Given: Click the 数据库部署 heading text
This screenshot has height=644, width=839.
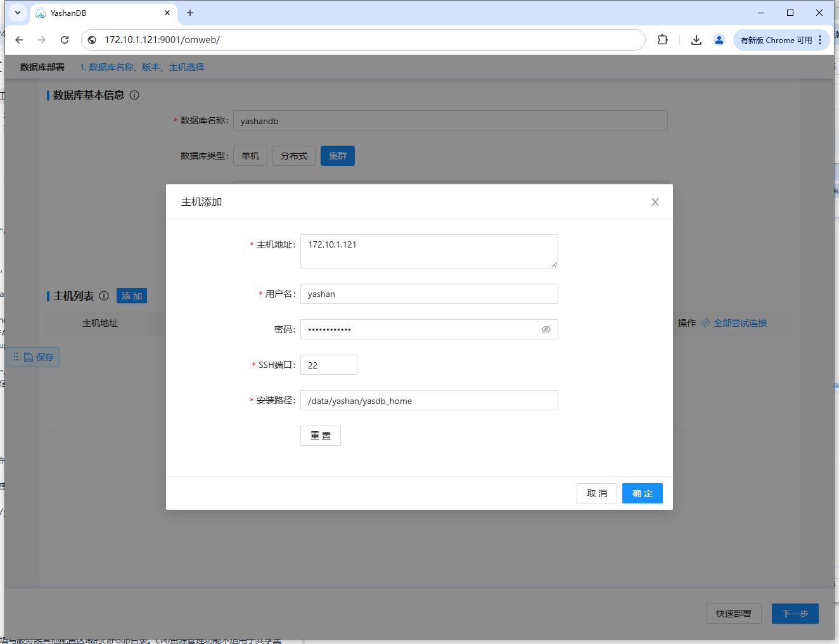Looking at the screenshot, I should (42, 67).
